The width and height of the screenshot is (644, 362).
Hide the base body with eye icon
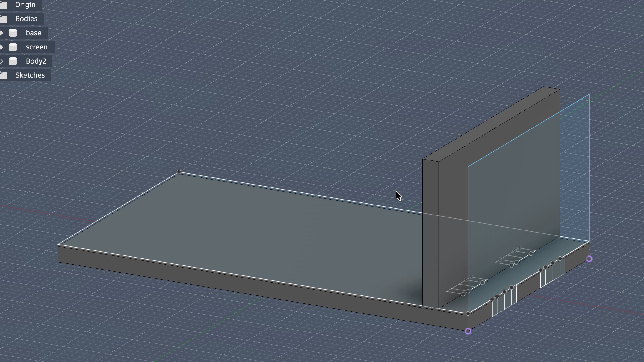1,33
